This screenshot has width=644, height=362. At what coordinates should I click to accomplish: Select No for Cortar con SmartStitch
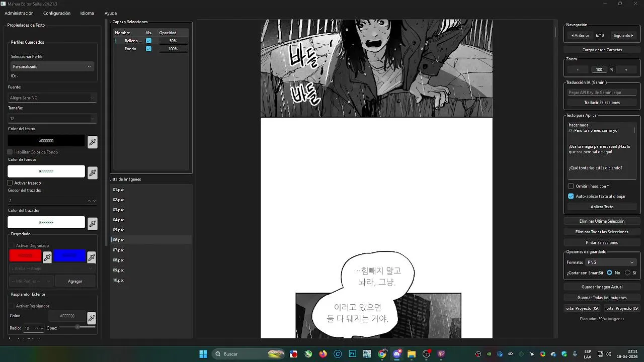[610, 273]
